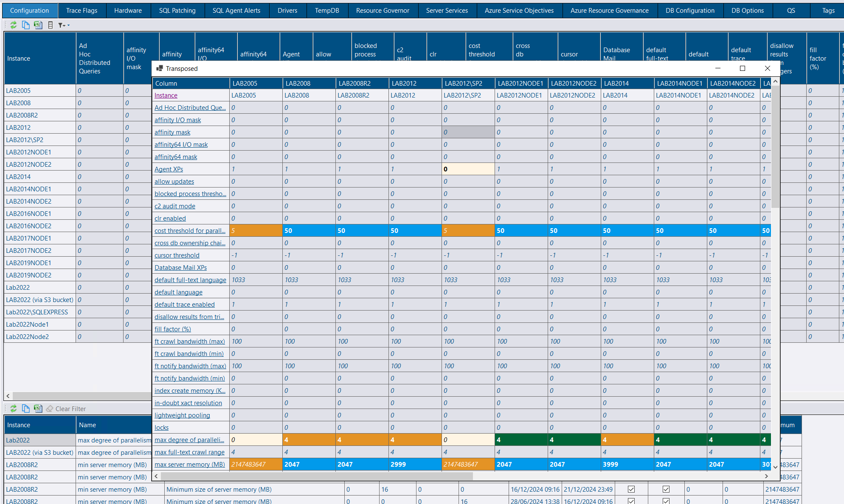
Task: Open the SQL Patching tab
Action: (x=177, y=11)
